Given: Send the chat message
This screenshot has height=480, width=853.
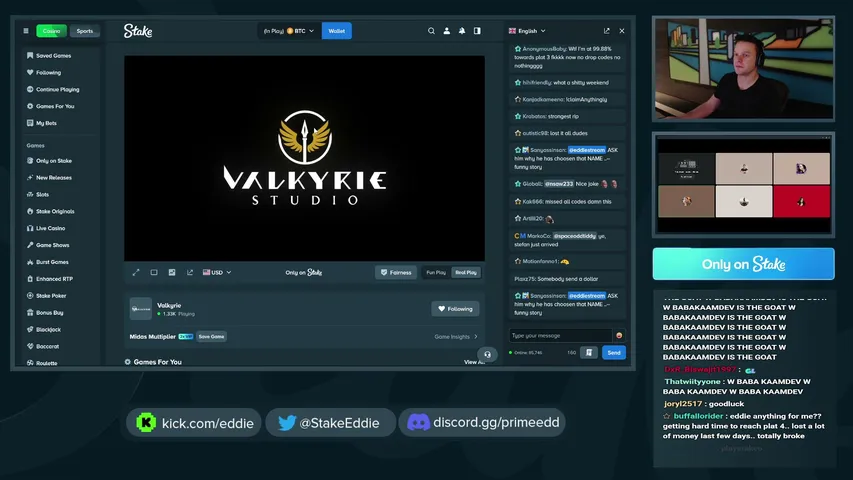Looking at the screenshot, I should 614,353.
